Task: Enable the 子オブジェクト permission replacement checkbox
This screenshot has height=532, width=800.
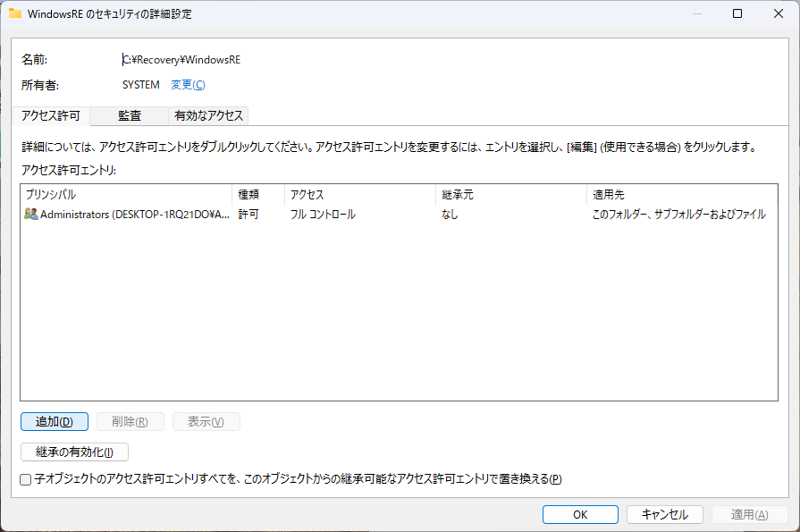Action: [26, 479]
